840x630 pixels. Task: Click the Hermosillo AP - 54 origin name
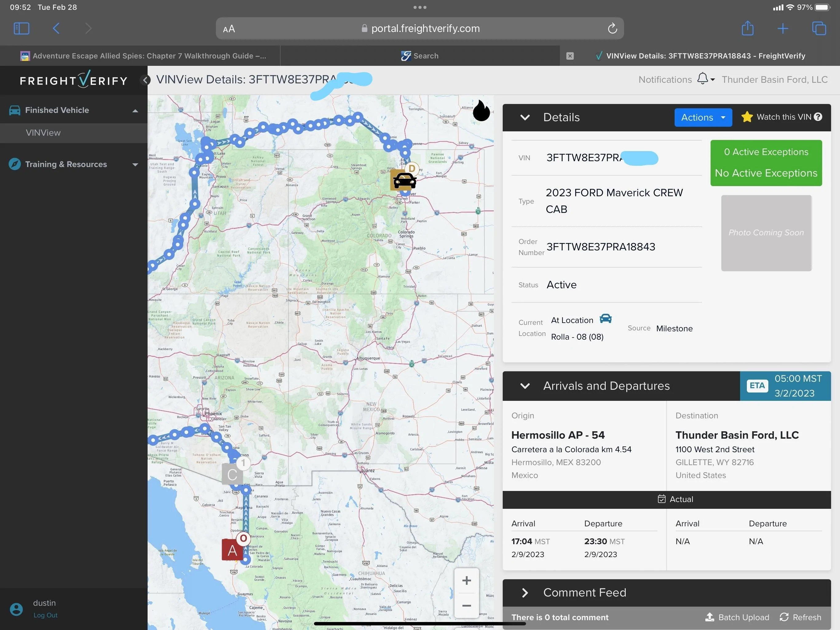click(x=558, y=435)
